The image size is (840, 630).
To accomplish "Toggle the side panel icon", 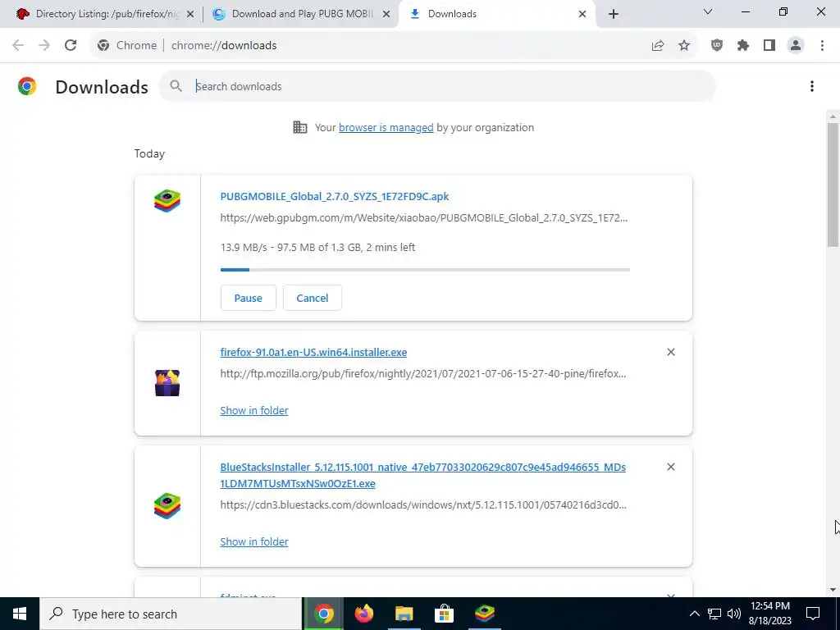I will click(x=769, y=46).
